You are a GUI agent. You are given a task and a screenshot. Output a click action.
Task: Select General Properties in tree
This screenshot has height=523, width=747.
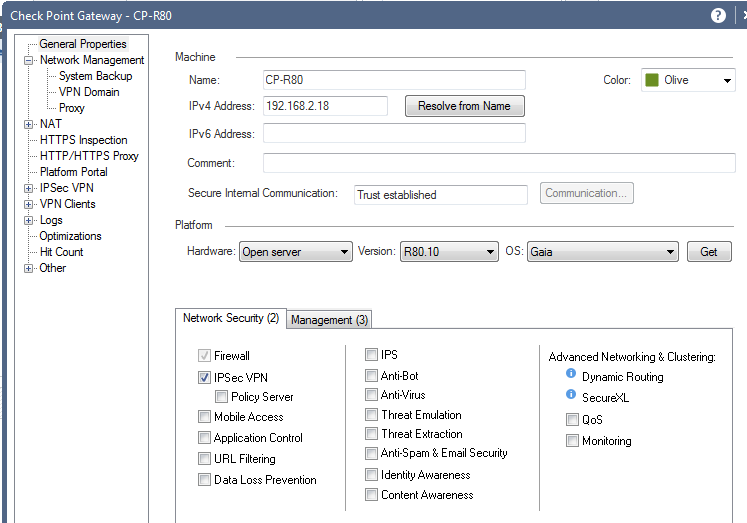tap(83, 44)
